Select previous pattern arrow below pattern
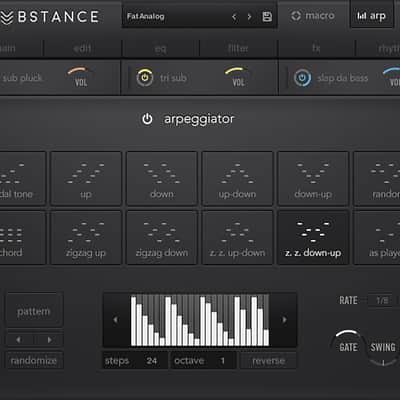 point(19,340)
